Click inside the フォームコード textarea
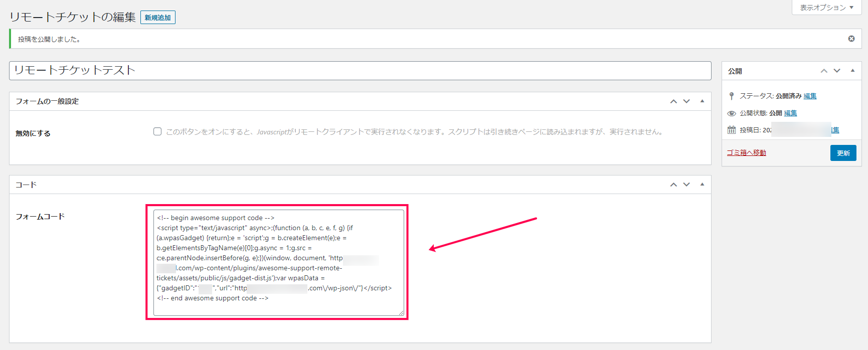This screenshot has height=350, width=868. coord(279,263)
